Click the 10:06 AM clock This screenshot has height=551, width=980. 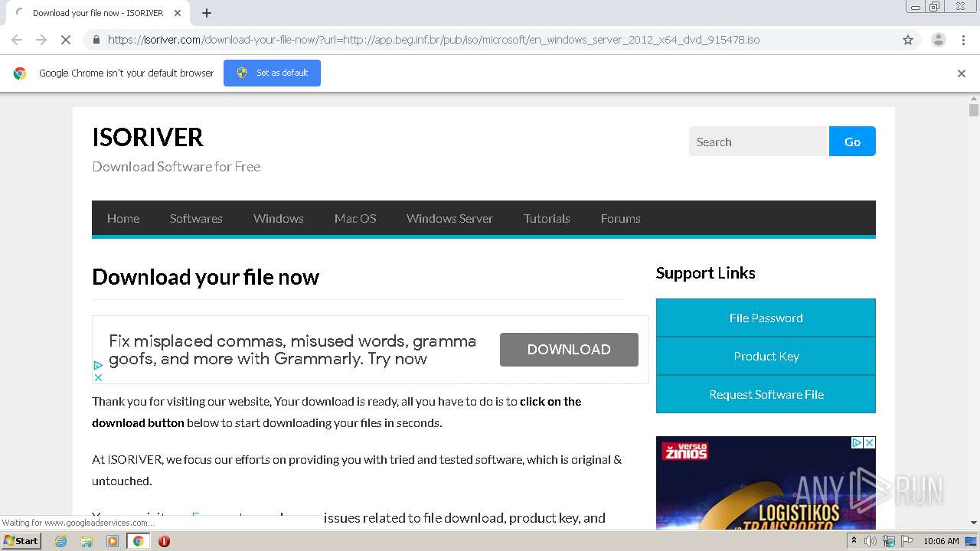click(941, 541)
